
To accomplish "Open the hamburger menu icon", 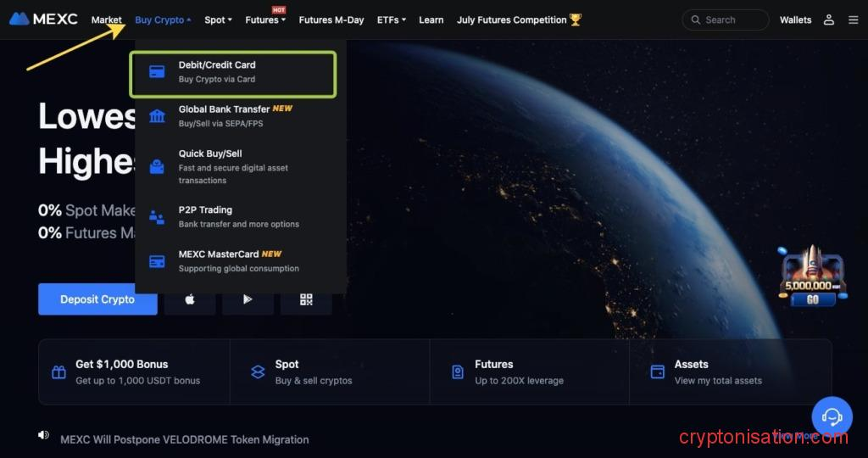I will [853, 20].
